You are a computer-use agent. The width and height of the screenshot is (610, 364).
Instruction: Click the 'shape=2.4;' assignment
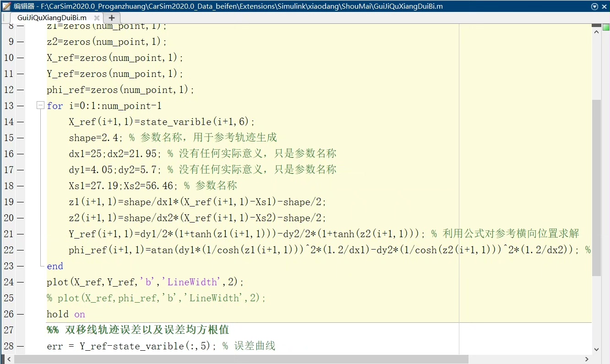point(96,138)
